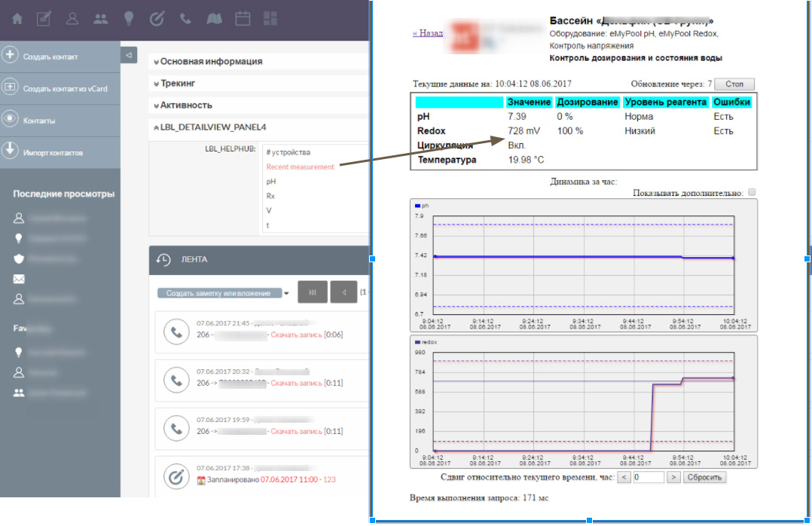Click the Redox value 728 mV

coord(524,131)
